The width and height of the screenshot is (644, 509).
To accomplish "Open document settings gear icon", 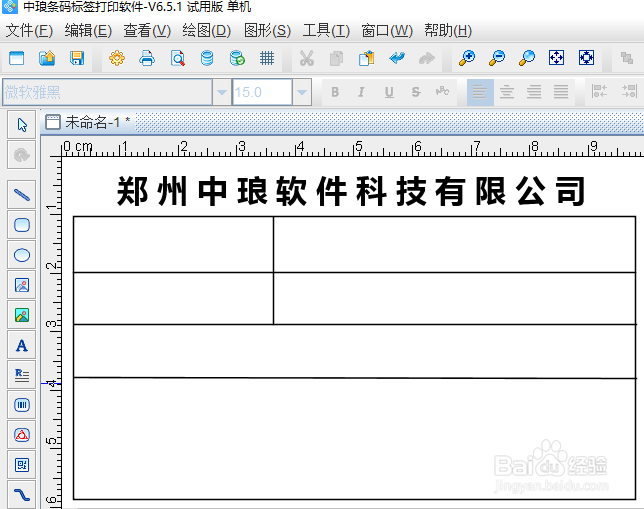I will click(x=117, y=58).
